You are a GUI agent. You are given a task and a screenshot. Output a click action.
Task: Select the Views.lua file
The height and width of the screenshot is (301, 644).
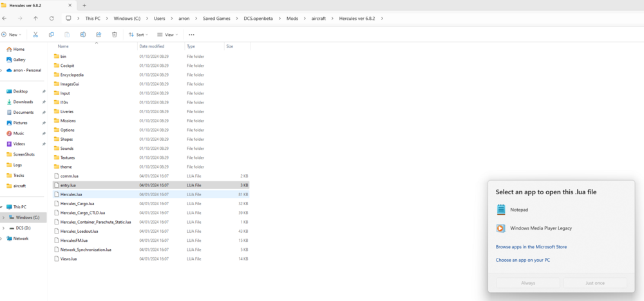151,259
